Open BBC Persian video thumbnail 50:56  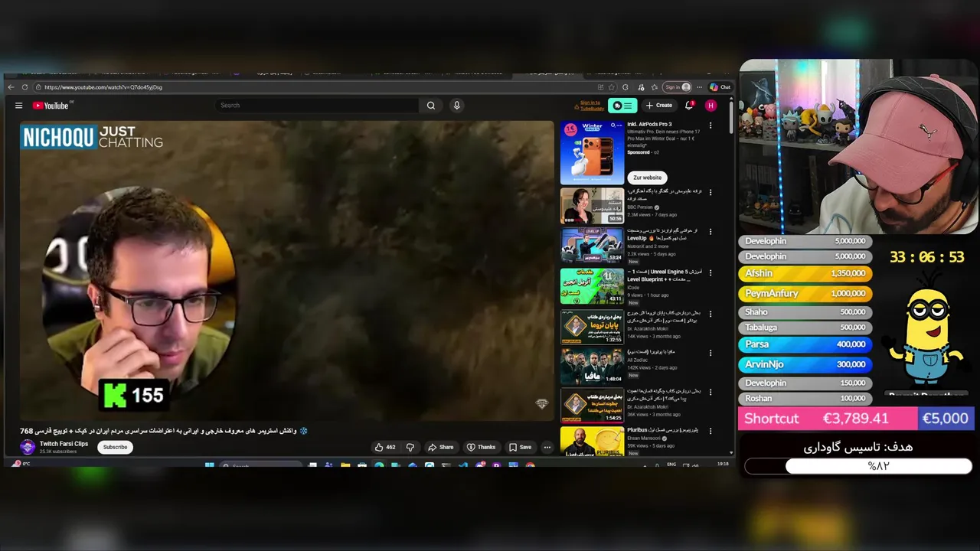(592, 205)
